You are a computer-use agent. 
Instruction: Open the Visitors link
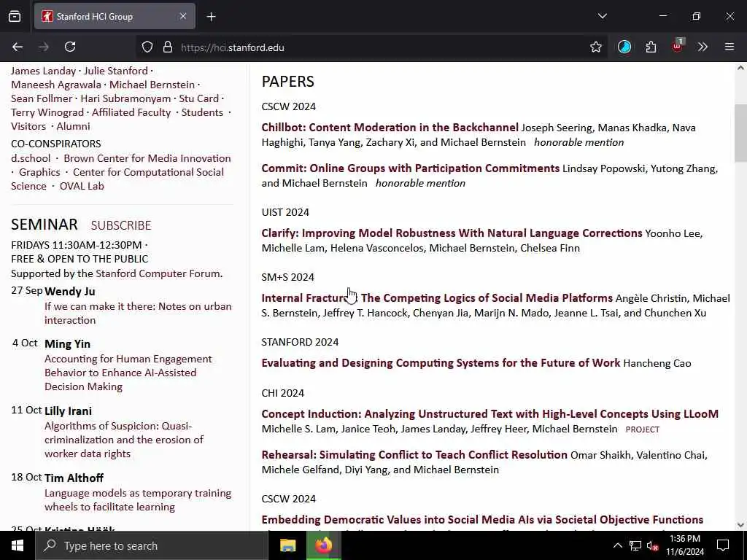(28, 126)
